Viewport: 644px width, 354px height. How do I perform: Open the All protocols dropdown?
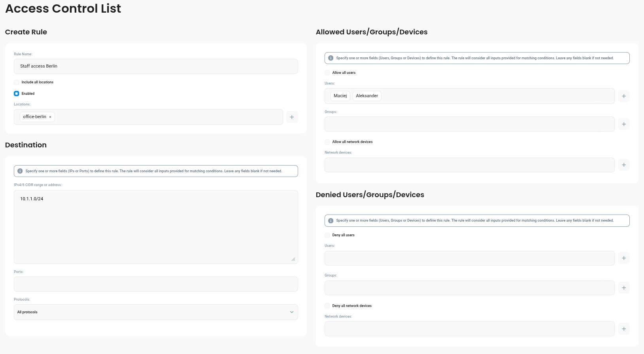tap(156, 312)
